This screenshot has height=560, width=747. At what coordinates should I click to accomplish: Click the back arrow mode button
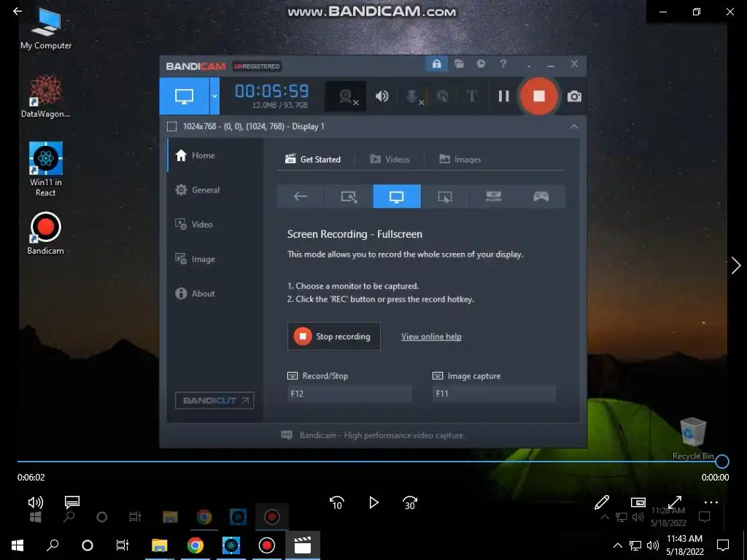301,196
